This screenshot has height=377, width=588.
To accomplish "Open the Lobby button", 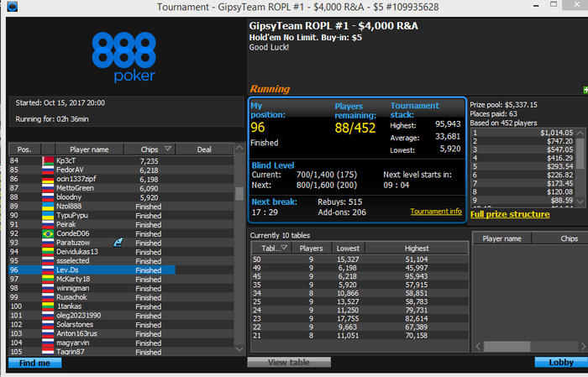I will click(x=561, y=363).
